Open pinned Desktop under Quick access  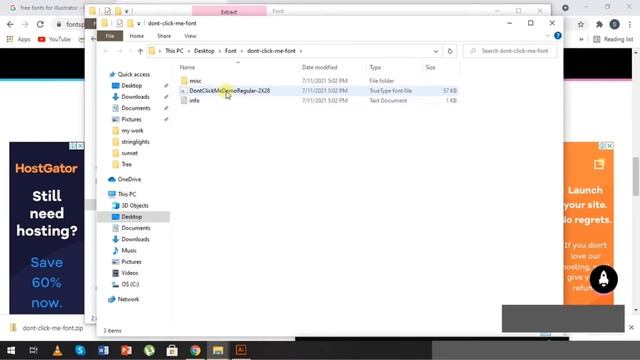131,86
